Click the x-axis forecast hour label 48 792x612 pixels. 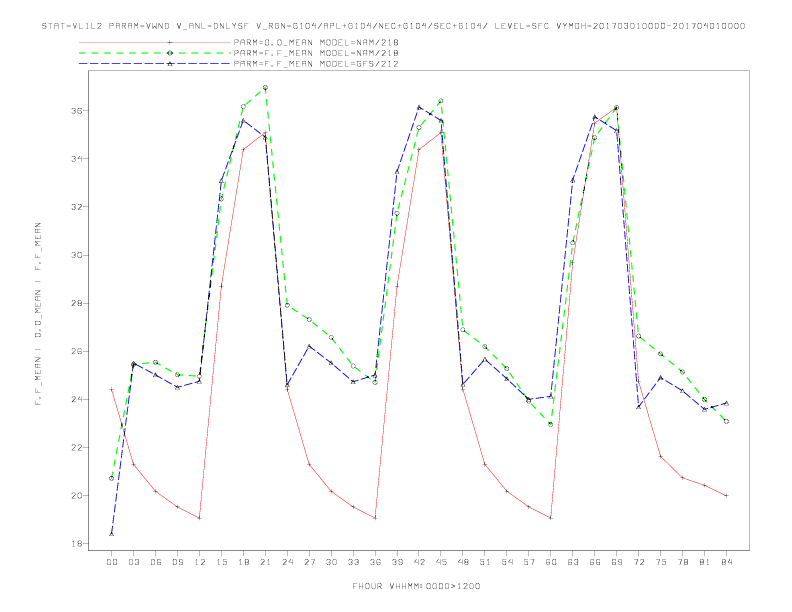point(463,562)
